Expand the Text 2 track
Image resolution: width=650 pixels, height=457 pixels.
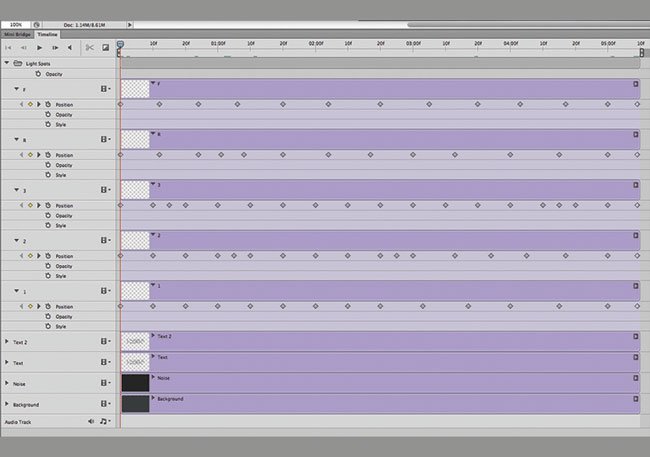(7, 342)
